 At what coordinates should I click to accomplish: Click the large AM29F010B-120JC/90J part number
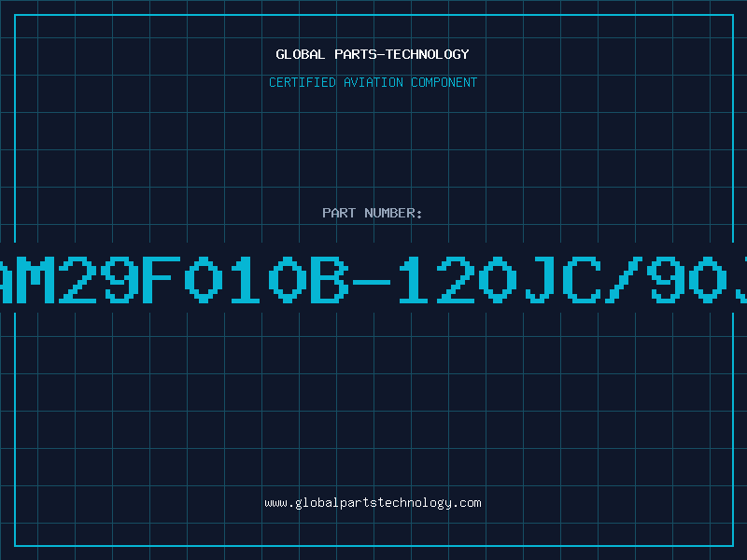click(x=373, y=279)
